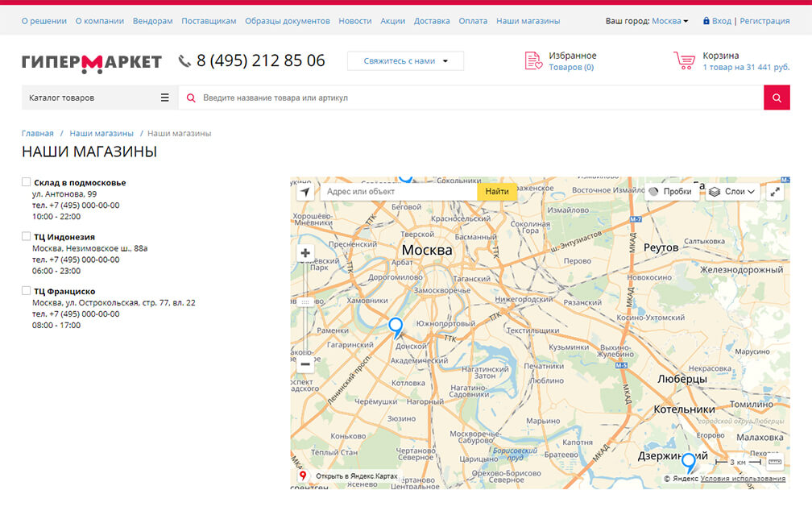The height and width of the screenshot is (511, 812).
Task: Click the red search button
Action: tap(777, 98)
